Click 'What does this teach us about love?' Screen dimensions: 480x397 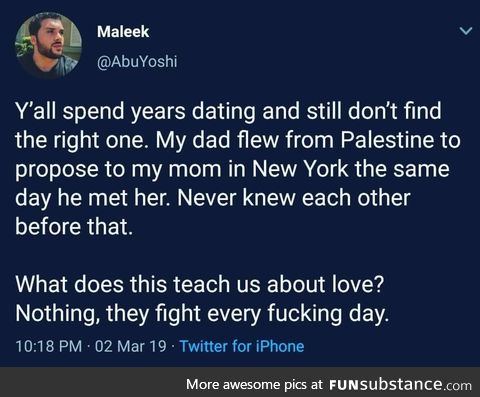click(200, 284)
